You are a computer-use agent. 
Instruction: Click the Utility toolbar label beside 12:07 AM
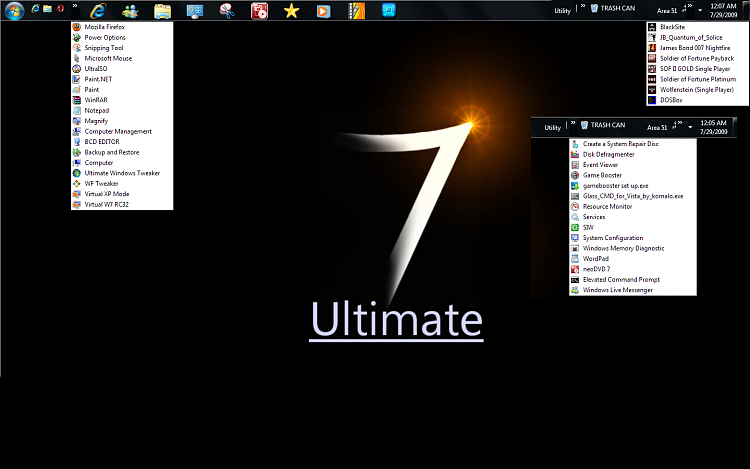click(562, 11)
